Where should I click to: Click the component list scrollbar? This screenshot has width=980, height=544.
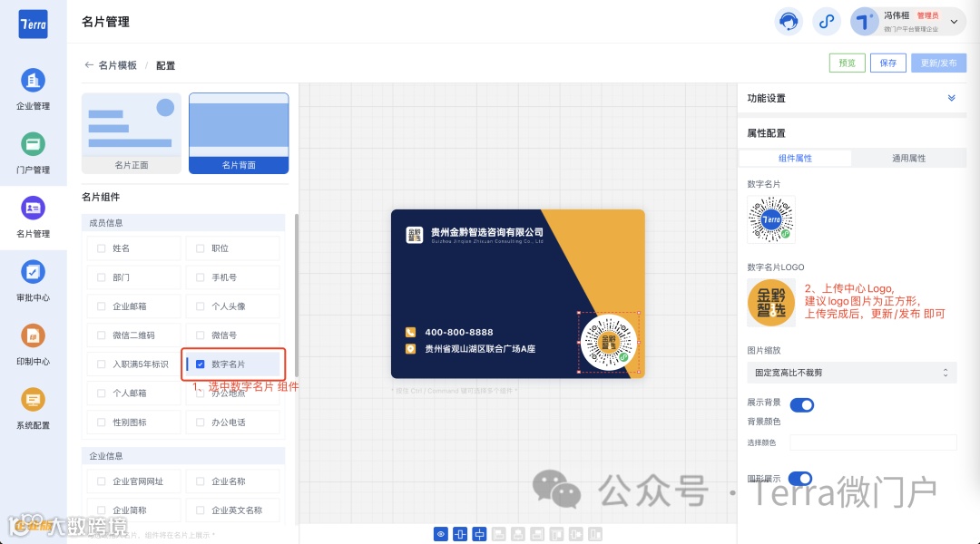pos(296,294)
